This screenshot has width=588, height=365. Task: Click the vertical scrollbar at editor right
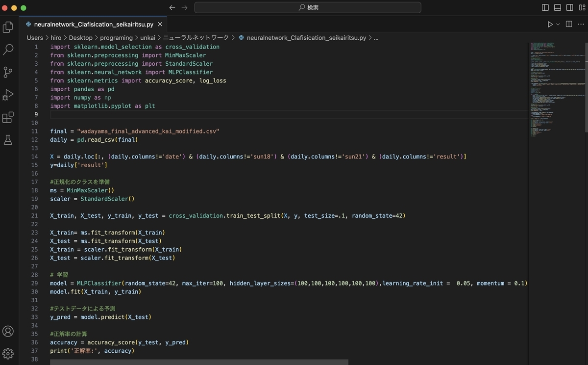coord(586,87)
